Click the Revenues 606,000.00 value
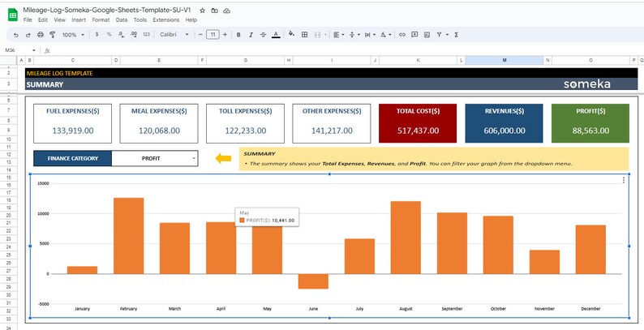This screenshot has width=644, height=330. [x=504, y=131]
